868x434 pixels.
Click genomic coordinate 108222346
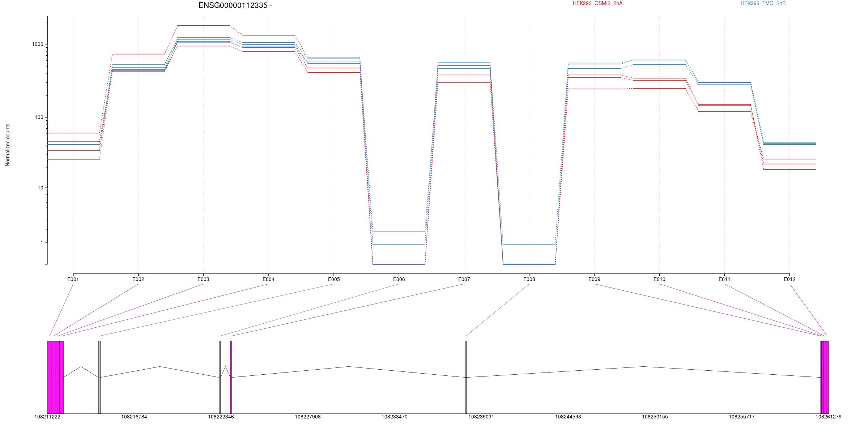coord(221,417)
